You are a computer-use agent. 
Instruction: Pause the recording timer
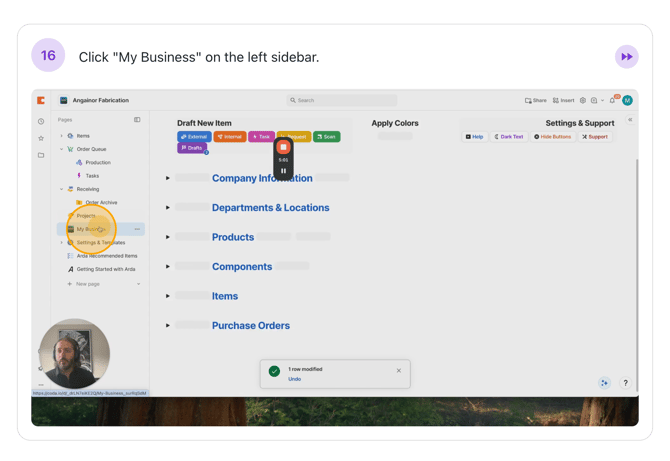tap(283, 171)
